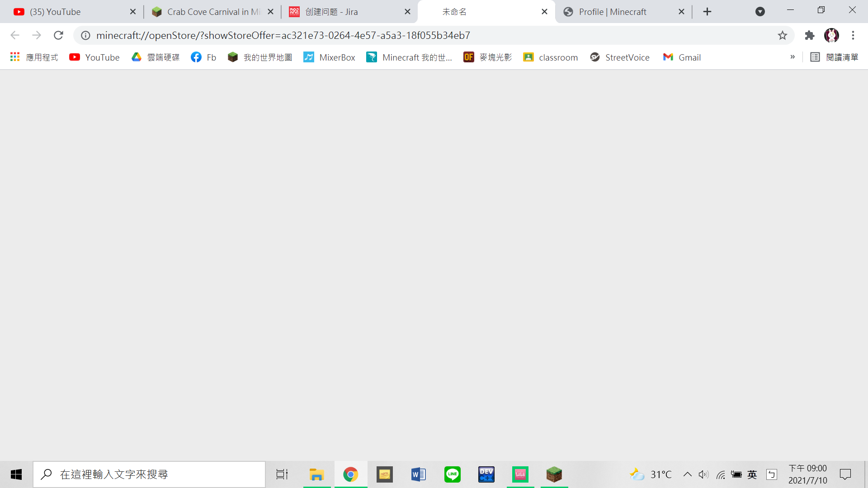Toggle the English input method indicator
868x488 pixels.
tap(752, 474)
